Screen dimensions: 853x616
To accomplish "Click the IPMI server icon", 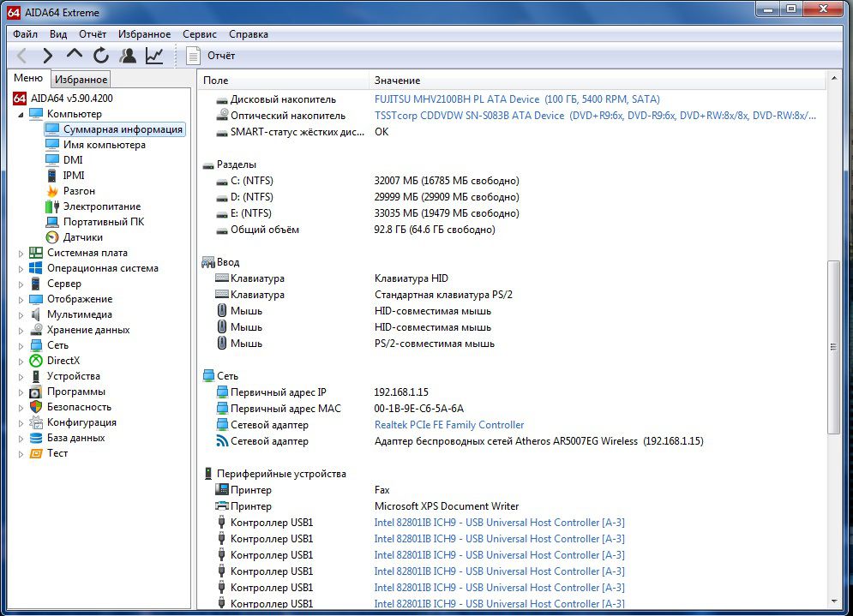I will pos(52,176).
